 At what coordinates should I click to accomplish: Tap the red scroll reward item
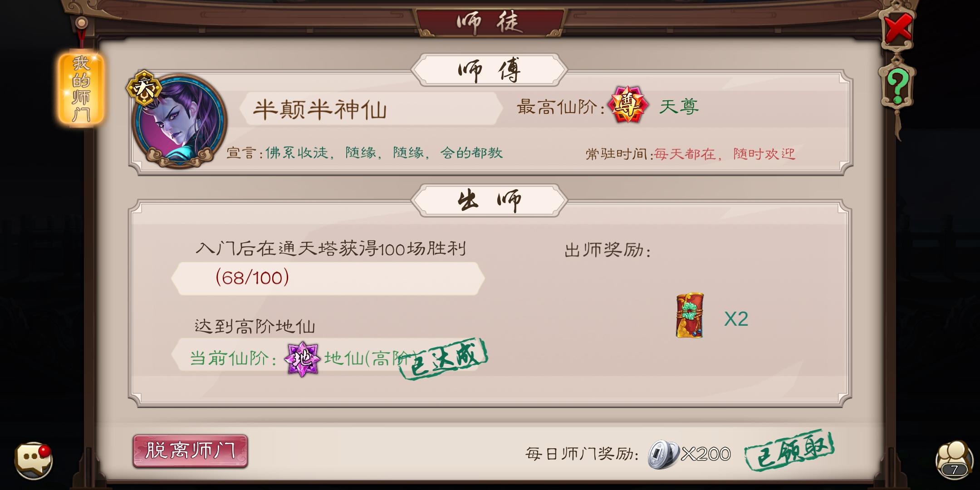pyautogui.click(x=690, y=315)
